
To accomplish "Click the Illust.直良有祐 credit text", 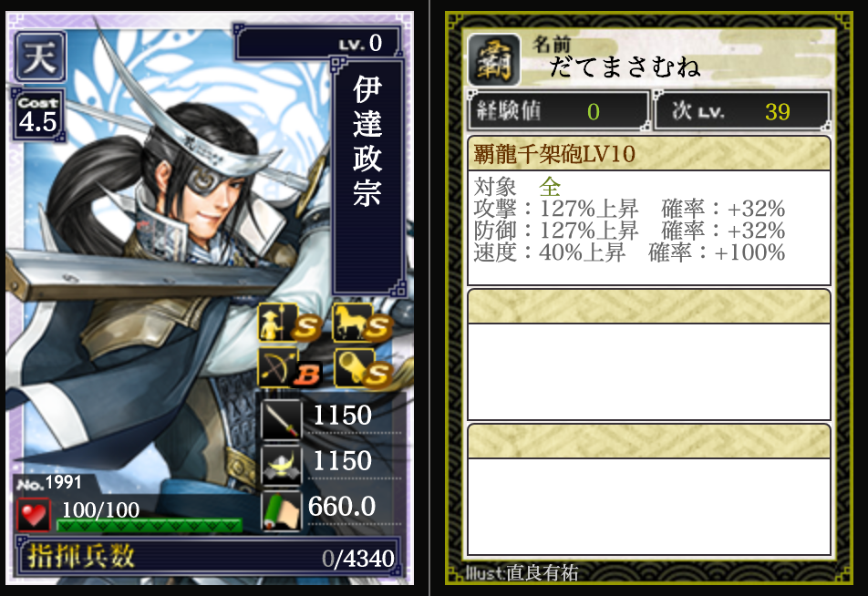I will [522, 572].
